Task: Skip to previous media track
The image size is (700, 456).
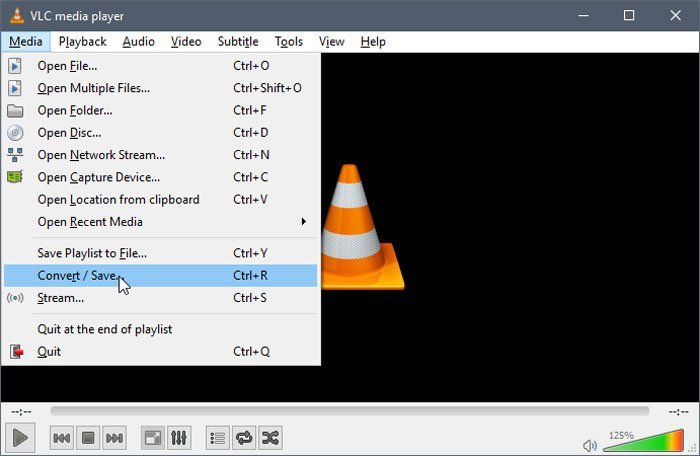Action: click(62, 438)
